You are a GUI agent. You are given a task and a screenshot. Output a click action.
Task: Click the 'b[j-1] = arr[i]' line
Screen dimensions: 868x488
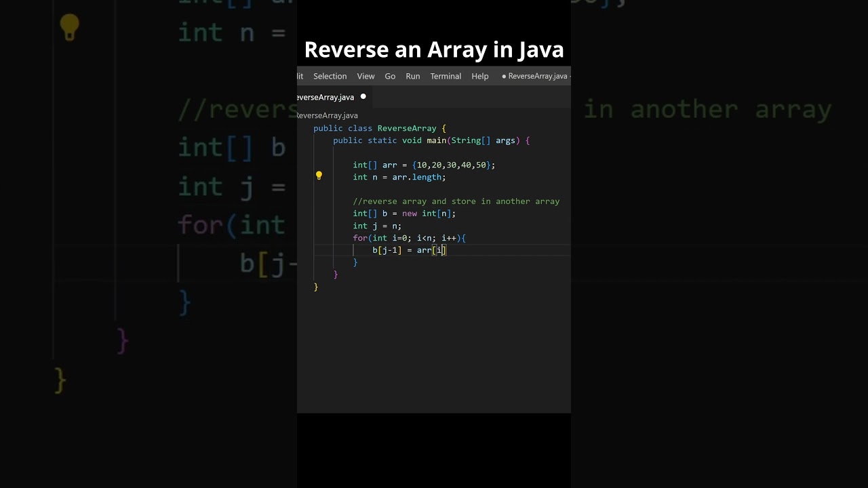[x=410, y=250]
